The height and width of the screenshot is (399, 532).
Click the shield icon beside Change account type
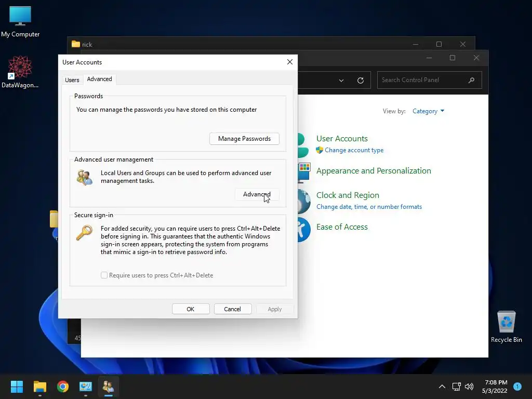pyautogui.click(x=320, y=150)
